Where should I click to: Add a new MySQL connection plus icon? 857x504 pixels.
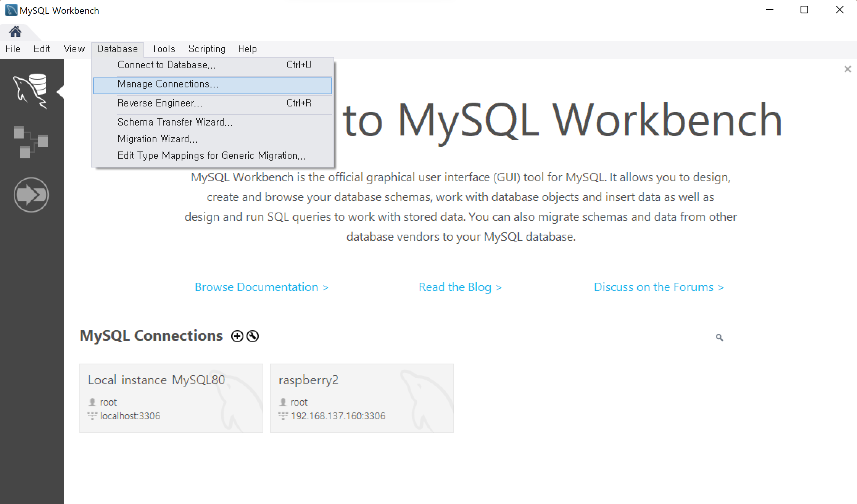237,336
